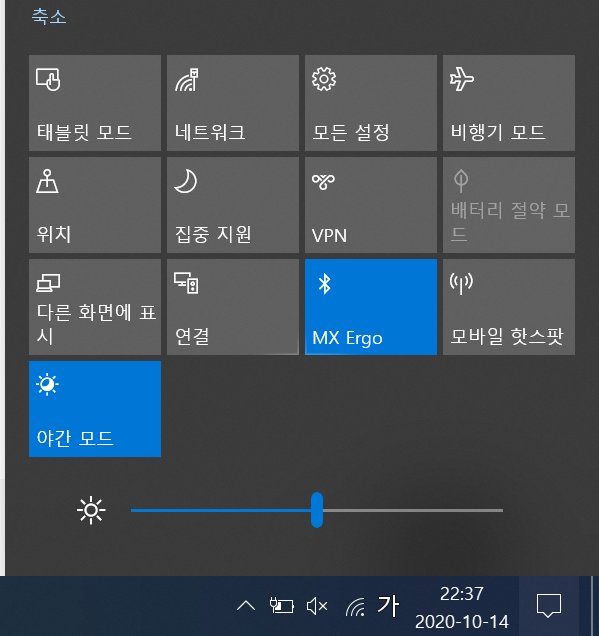The image size is (599, 636).
Task: Enable 비행기 모드 tile
Action: click(x=509, y=103)
